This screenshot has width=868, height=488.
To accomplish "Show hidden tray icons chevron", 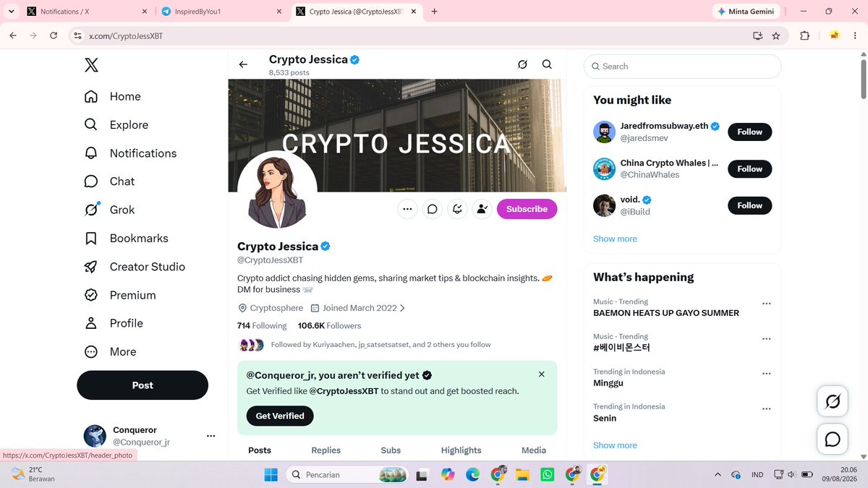I will pyautogui.click(x=718, y=475).
